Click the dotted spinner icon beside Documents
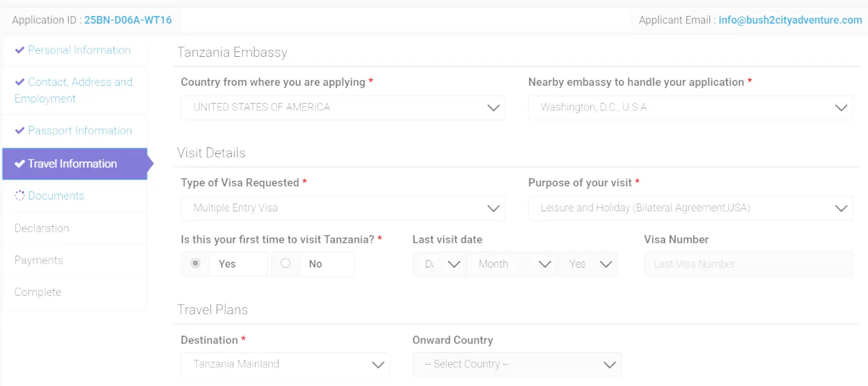The height and width of the screenshot is (386, 868). (x=20, y=196)
